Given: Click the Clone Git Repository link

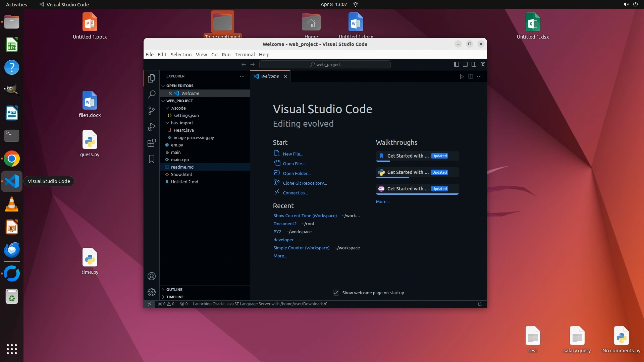Looking at the screenshot, I should [305, 183].
